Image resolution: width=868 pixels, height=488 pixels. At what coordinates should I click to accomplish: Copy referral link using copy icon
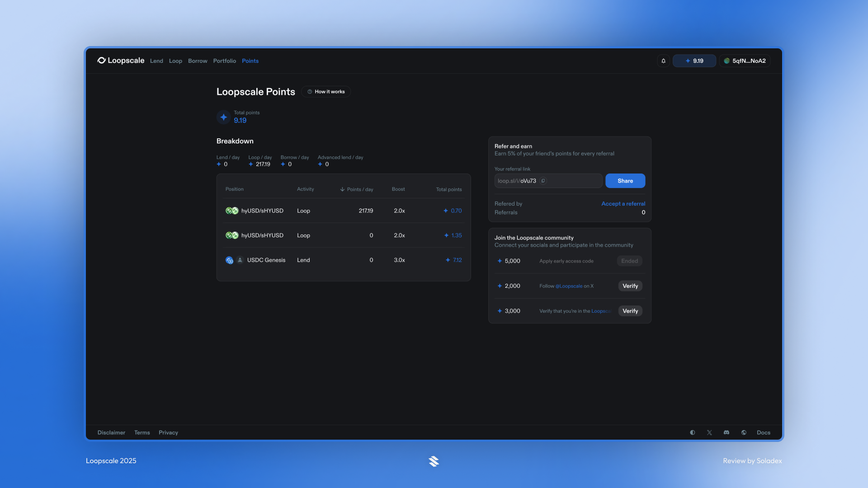pyautogui.click(x=543, y=181)
